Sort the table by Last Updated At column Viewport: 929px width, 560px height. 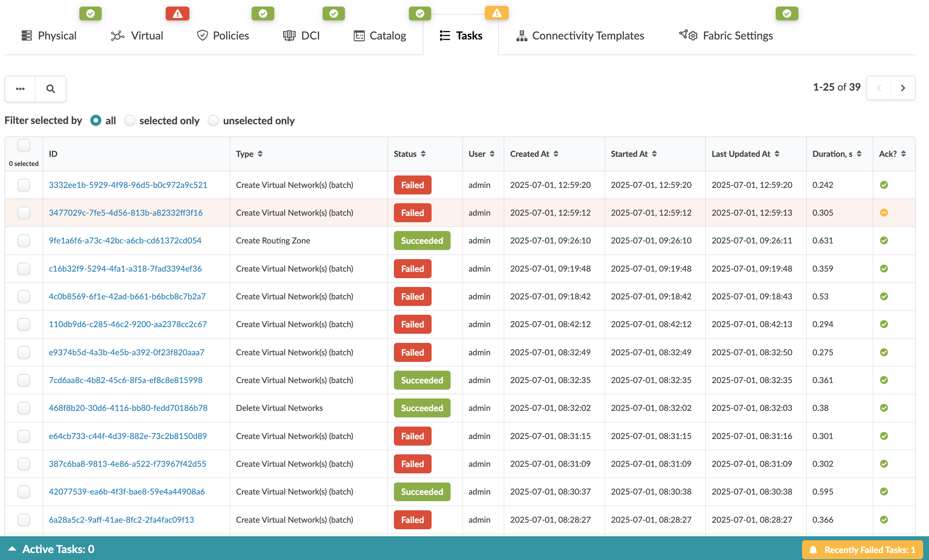point(777,154)
